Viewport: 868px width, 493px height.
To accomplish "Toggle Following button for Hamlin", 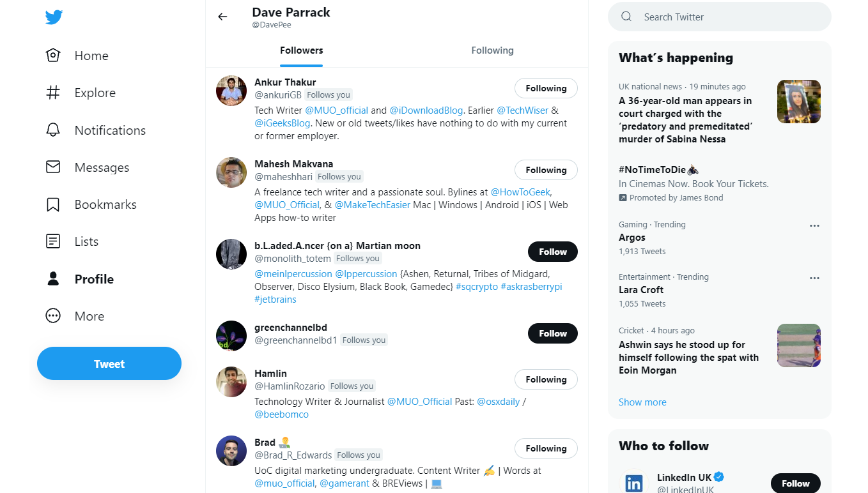I will point(546,379).
